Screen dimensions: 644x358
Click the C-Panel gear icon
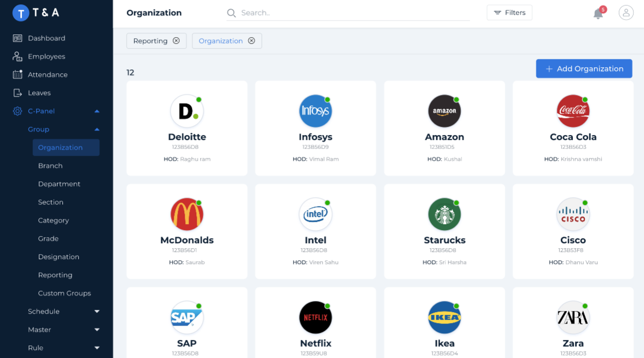17,111
